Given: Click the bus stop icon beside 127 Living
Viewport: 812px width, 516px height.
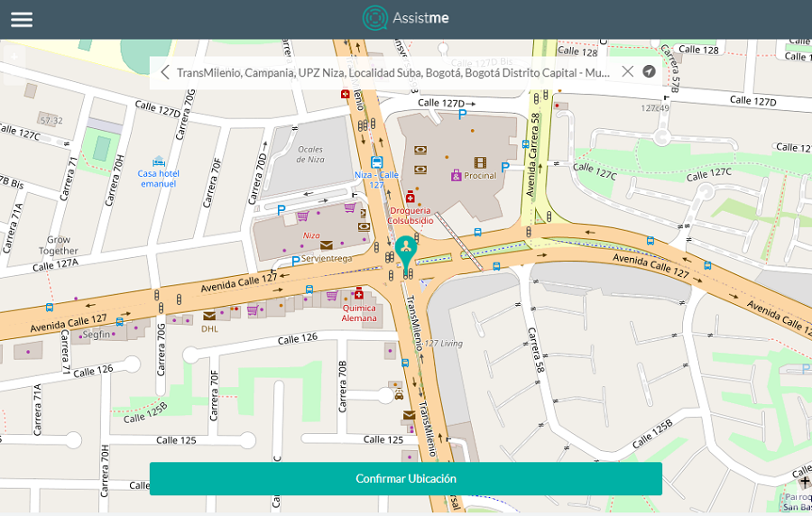Looking at the screenshot, I should coord(405,363).
